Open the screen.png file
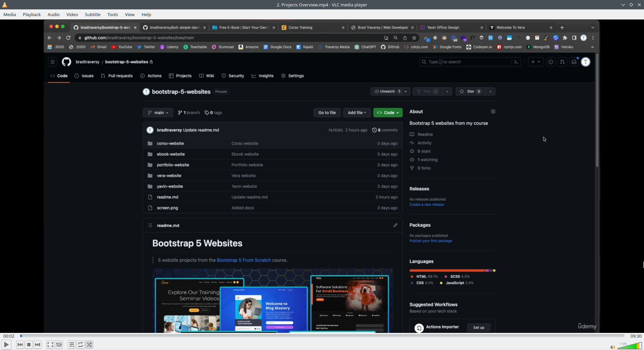The height and width of the screenshot is (350, 644). pyautogui.click(x=167, y=208)
